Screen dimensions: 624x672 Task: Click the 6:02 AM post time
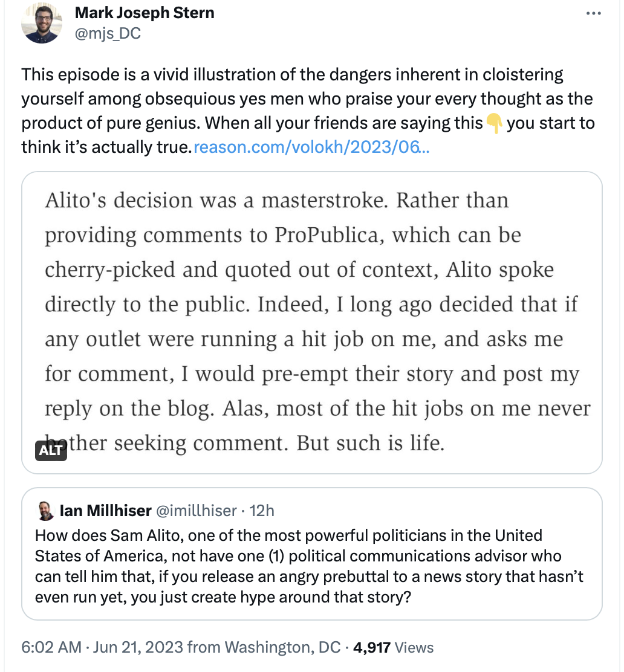coord(51,647)
